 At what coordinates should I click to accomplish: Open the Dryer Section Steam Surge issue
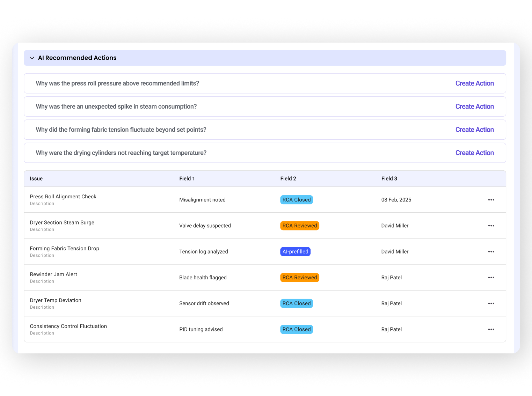point(62,223)
